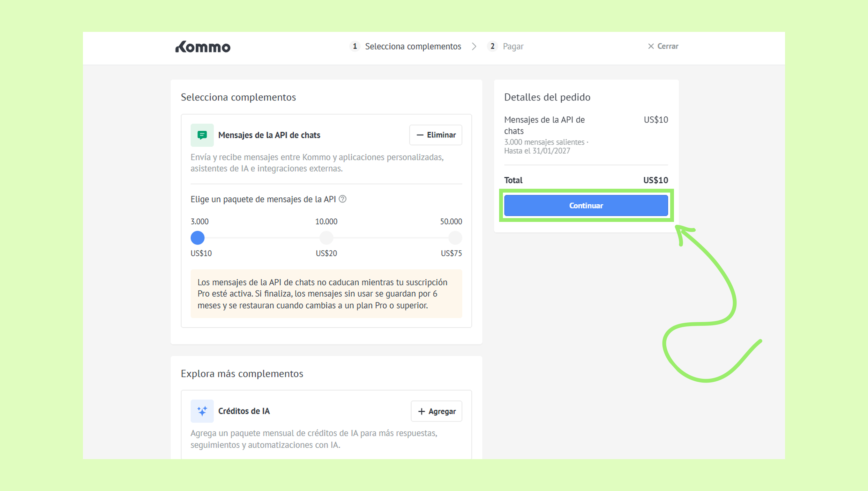Click the US$75 slider price label
This screenshot has width=868, height=491.
[x=451, y=253]
